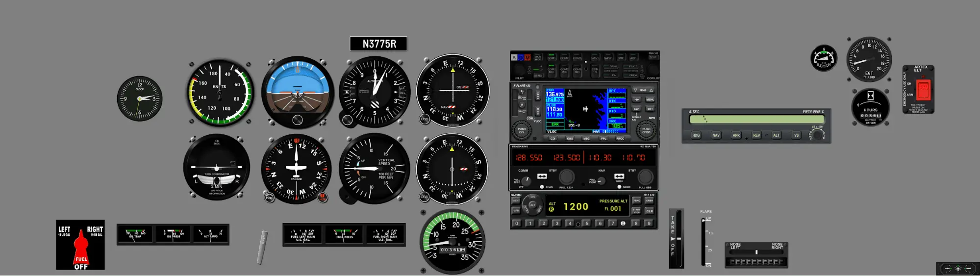This screenshot has height=276, width=980.
Task: Decrease GPS map range with the down arrow
Action: (636, 90)
